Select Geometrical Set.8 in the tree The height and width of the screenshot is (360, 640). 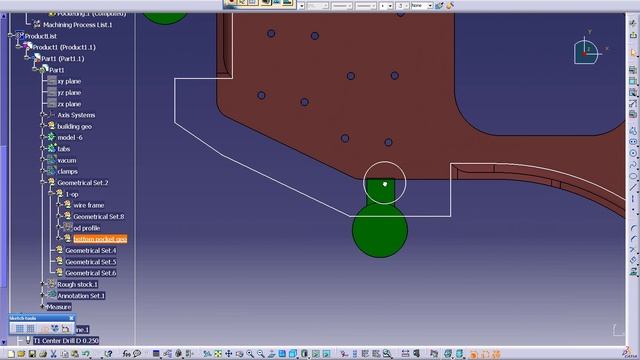99,216
